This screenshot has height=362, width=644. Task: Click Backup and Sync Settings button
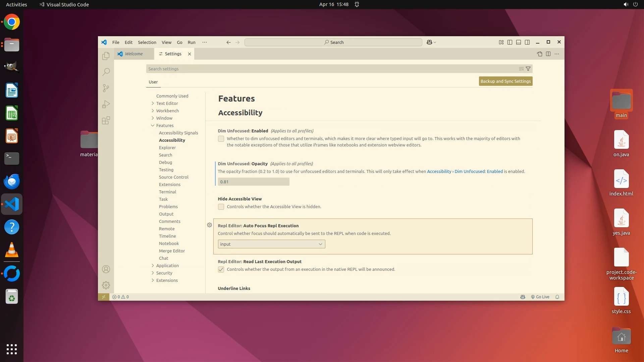pyautogui.click(x=505, y=81)
